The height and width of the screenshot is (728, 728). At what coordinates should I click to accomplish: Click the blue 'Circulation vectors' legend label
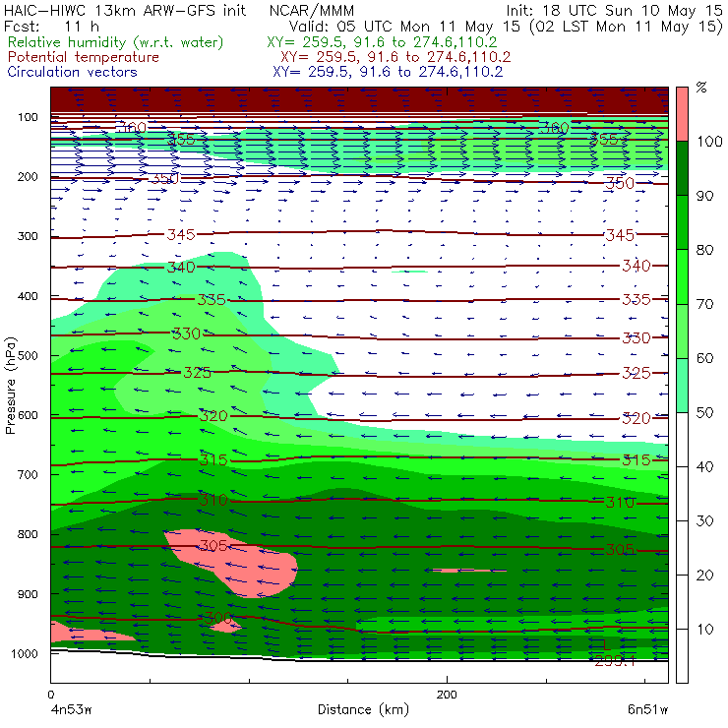coord(73,72)
